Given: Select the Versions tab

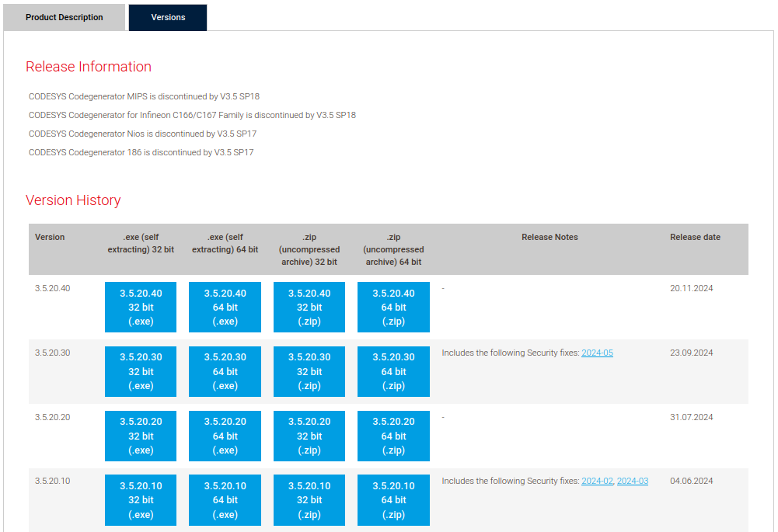Looking at the screenshot, I should coord(167,17).
